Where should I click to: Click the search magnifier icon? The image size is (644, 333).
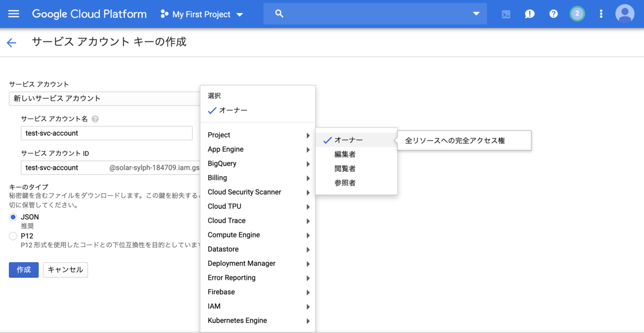click(x=279, y=14)
